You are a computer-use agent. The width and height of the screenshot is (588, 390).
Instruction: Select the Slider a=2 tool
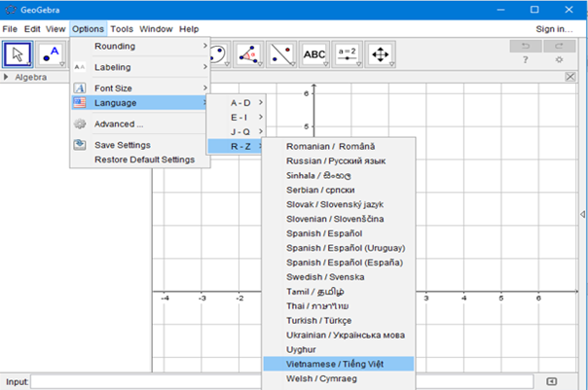pos(348,54)
